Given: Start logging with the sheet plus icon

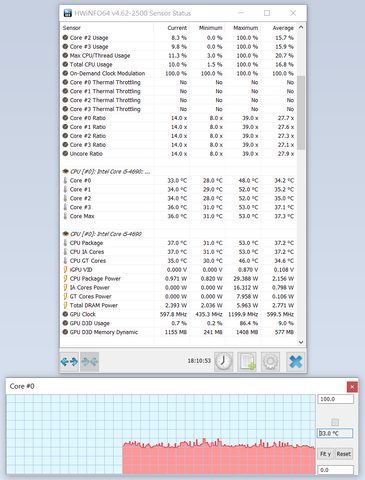Looking at the screenshot, I should point(247,362).
